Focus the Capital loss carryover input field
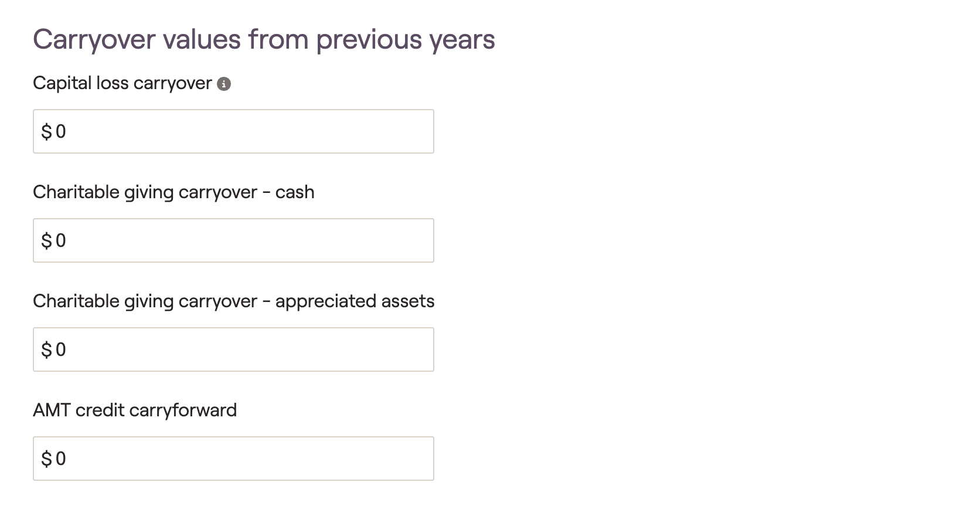980x516 pixels. [233, 131]
